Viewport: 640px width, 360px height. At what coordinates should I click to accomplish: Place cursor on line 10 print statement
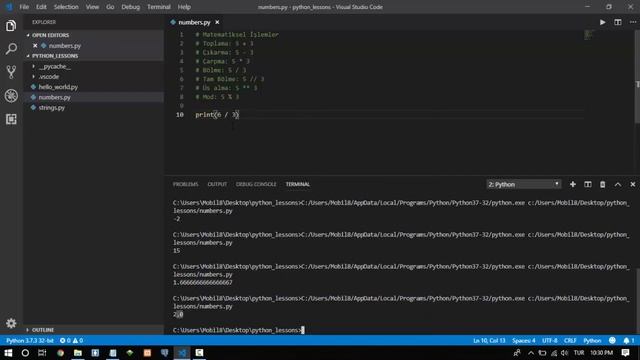tap(217, 115)
